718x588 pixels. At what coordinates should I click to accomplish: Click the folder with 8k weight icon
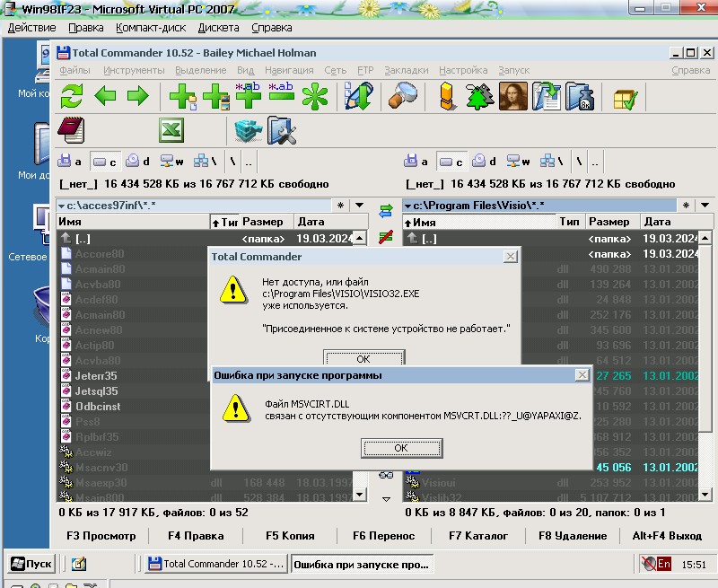coord(579,96)
